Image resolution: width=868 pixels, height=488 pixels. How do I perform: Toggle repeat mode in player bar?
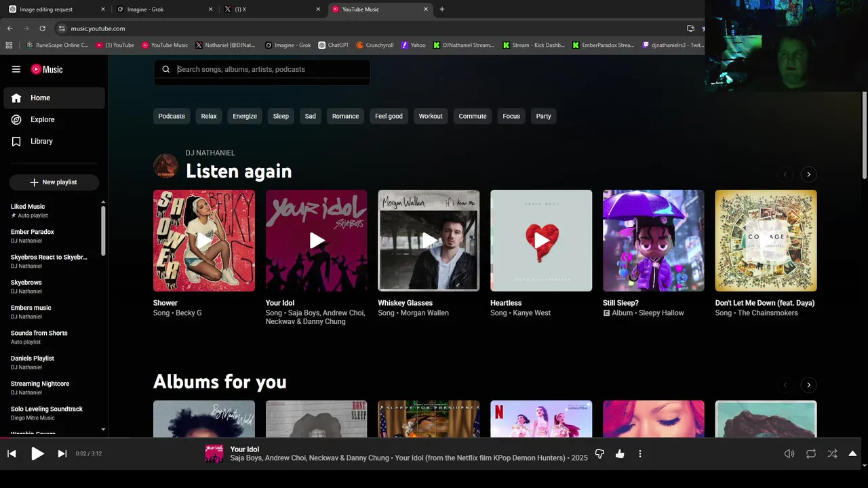pos(811,453)
